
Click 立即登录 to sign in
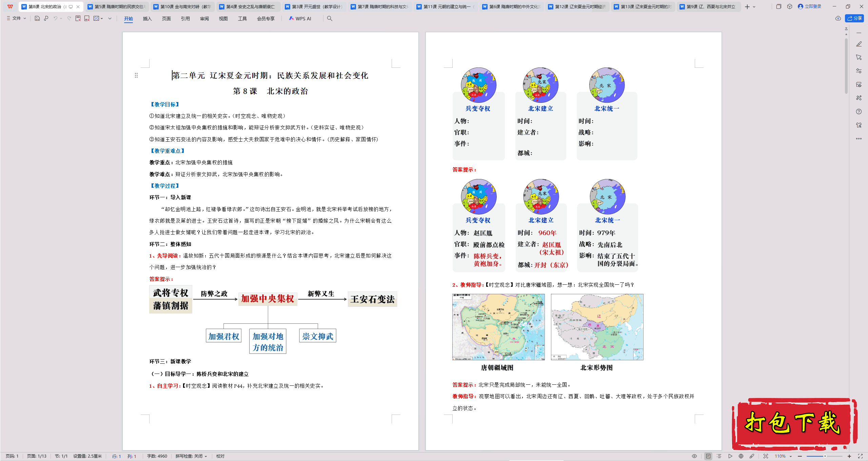tap(810, 6)
